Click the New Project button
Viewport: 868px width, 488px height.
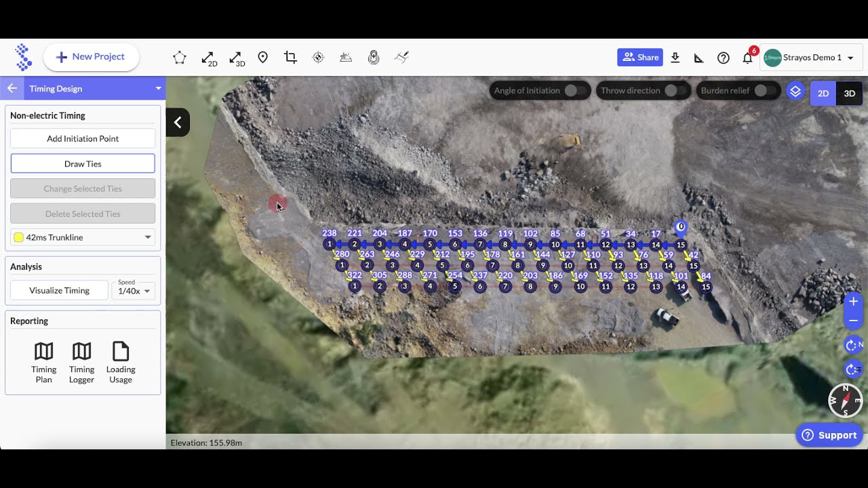tap(91, 57)
